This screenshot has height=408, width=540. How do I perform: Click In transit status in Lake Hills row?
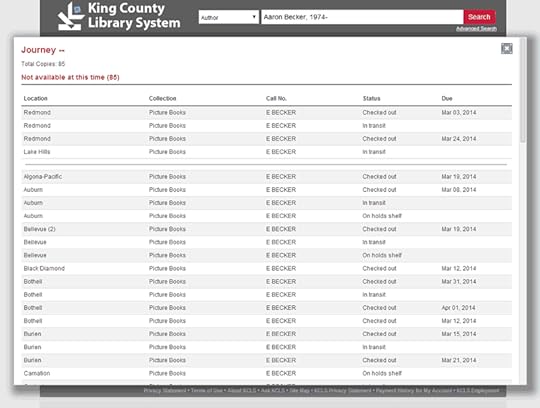point(374,152)
